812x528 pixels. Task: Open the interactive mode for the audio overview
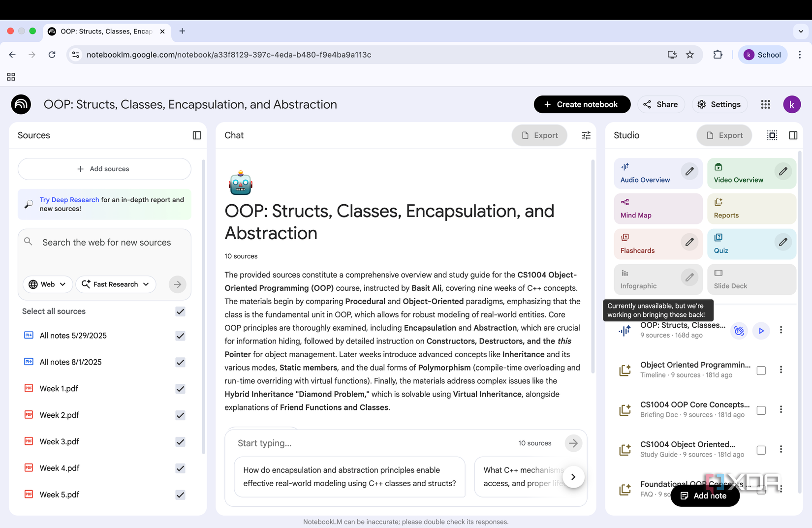739,330
